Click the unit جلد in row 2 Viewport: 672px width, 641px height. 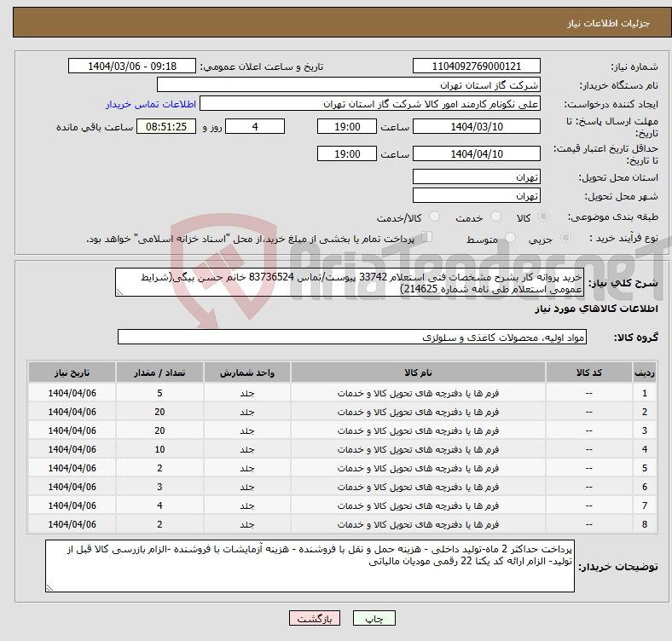coord(246,412)
